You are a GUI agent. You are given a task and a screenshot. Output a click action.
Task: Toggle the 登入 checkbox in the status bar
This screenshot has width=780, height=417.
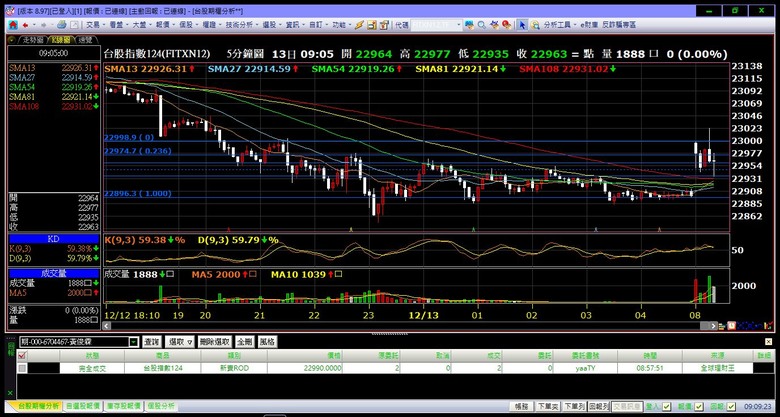pos(667,407)
